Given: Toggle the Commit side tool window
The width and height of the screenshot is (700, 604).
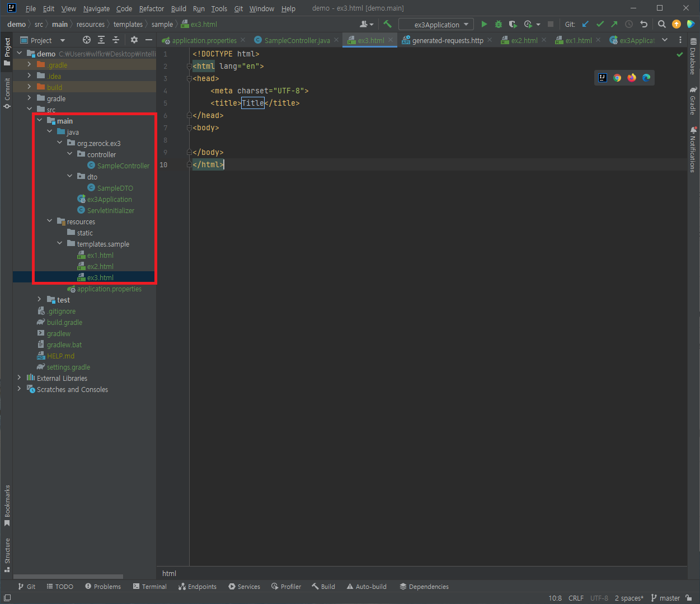Looking at the screenshot, I should point(7,93).
